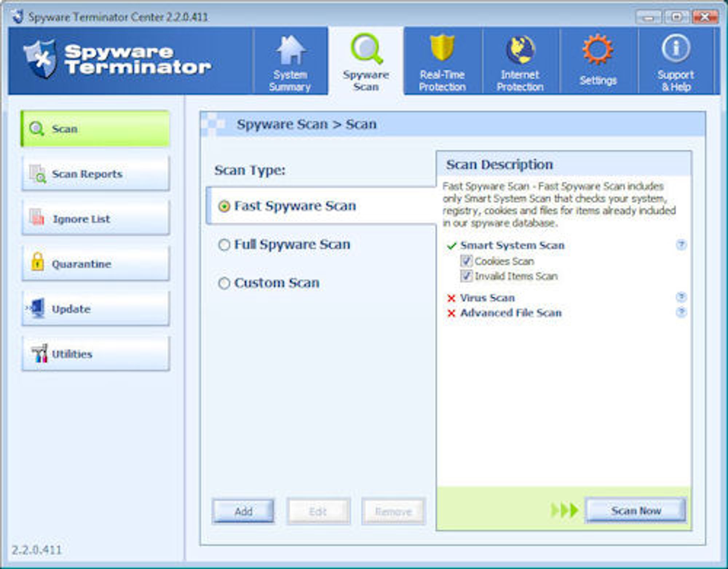
Task: Click the Scan Now button
Action: tap(636, 510)
